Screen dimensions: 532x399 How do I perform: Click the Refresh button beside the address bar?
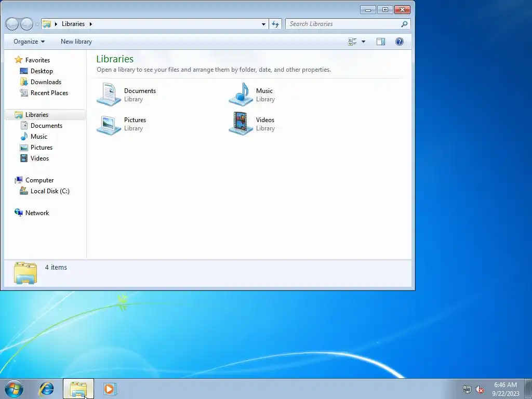click(275, 24)
